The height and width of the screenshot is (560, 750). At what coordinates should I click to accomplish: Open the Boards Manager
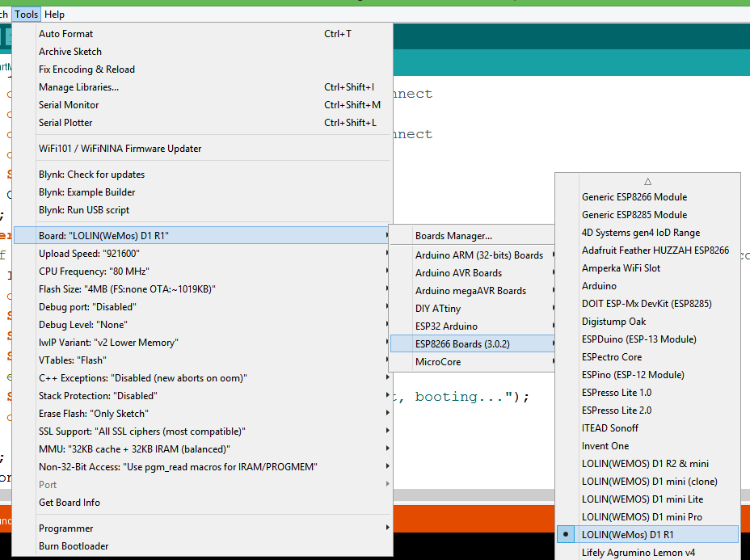[x=445, y=237]
